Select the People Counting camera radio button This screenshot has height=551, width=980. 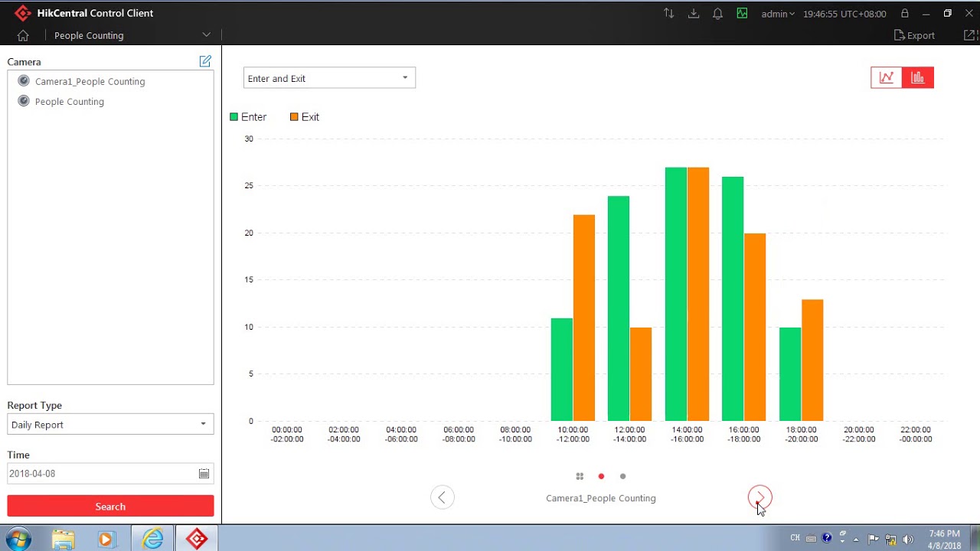(x=24, y=101)
